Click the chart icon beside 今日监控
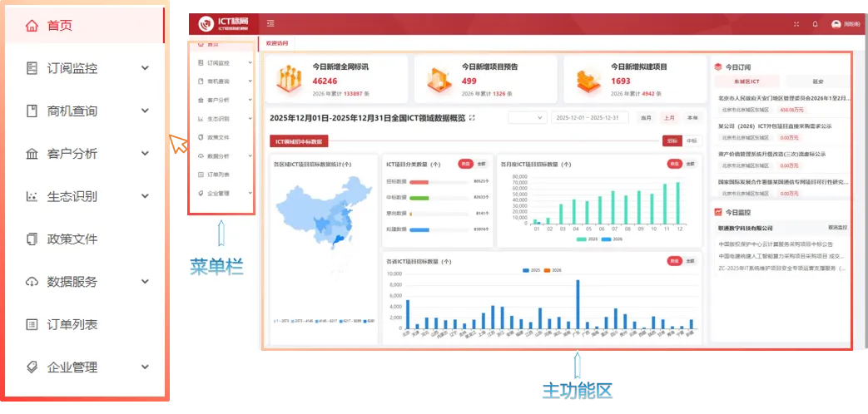The height and width of the screenshot is (414, 868). (718, 212)
